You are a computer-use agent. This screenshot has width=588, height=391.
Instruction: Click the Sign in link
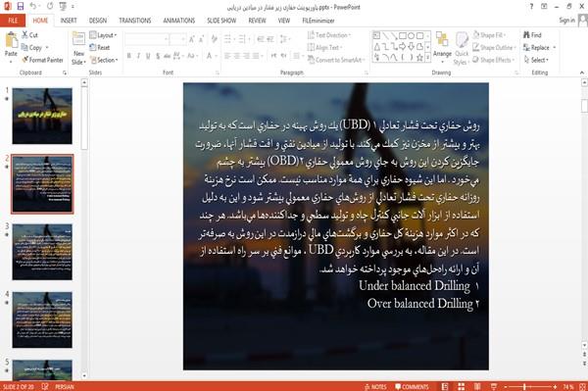click(x=566, y=21)
